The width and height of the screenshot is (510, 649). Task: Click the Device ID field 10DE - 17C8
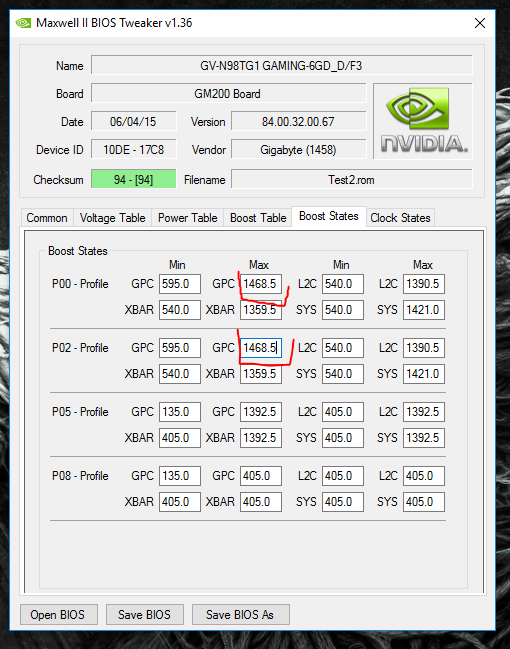133,149
